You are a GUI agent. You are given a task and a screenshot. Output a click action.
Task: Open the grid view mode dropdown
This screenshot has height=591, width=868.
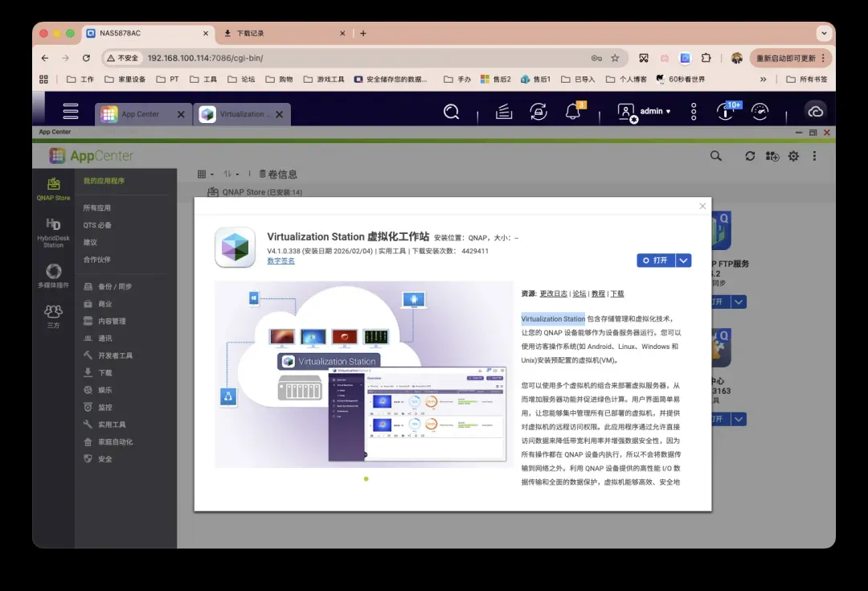(206, 174)
